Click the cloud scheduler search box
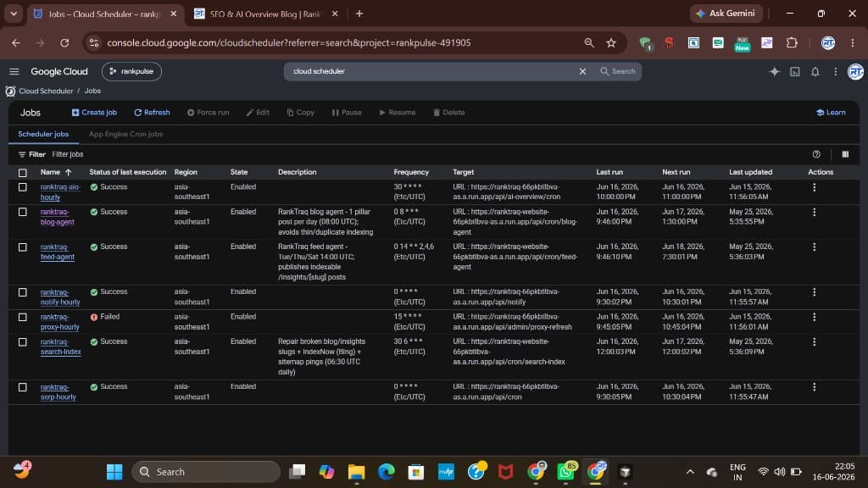 (x=431, y=71)
